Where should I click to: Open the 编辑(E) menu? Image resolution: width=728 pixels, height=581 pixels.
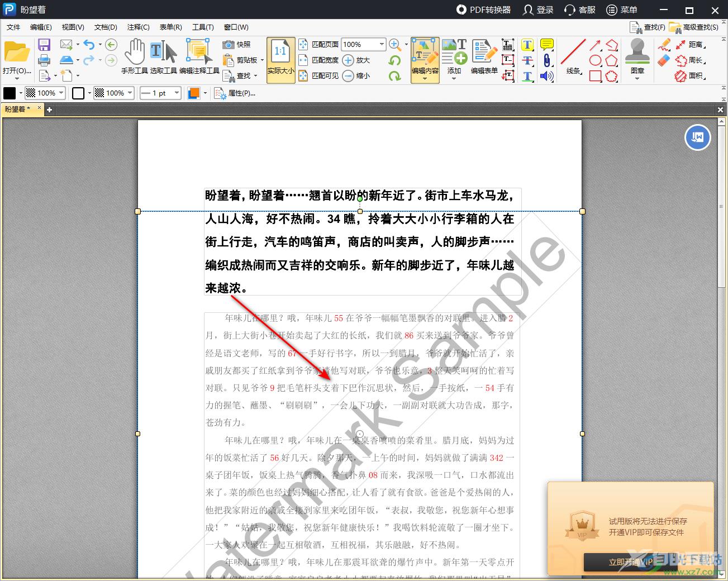(x=41, y=27)
